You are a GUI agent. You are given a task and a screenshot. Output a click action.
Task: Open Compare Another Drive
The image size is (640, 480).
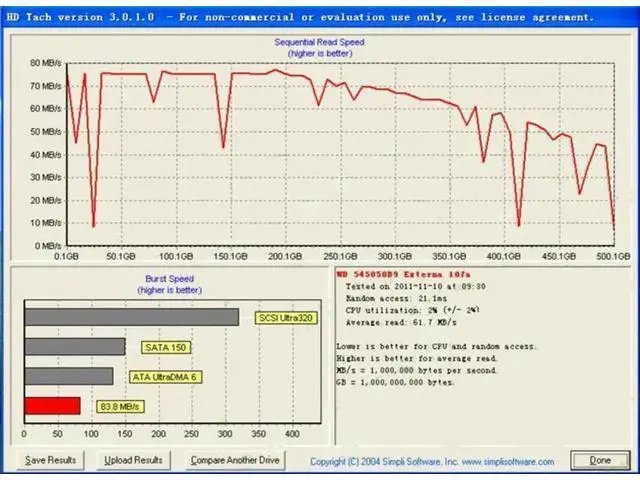pyautogui.click(x=235, y=460)
